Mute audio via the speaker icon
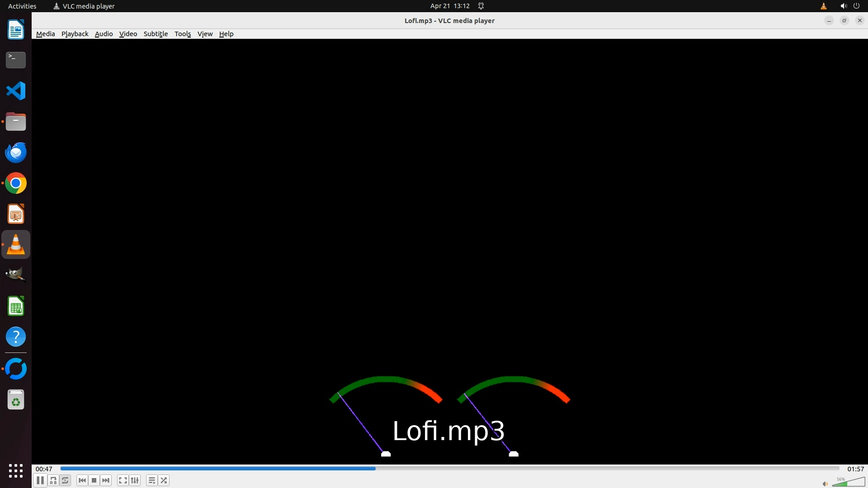Viewport: 868px width, 488px height. point(825,483)
